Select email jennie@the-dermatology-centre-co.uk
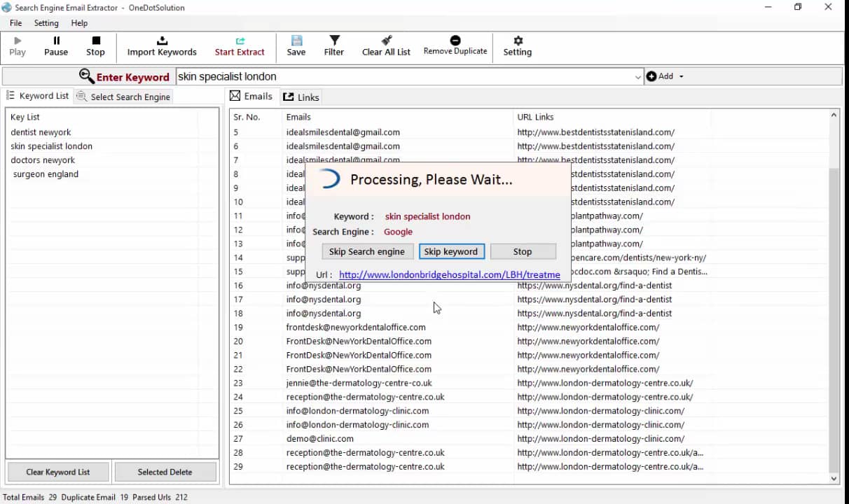The image size is (849, 504). coord(359,383)
